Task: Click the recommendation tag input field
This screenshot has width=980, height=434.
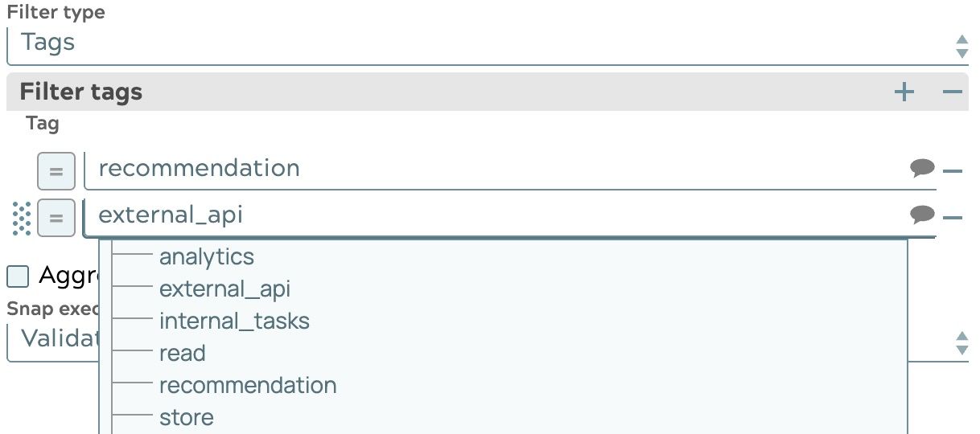Action: [x=499, y=169]
